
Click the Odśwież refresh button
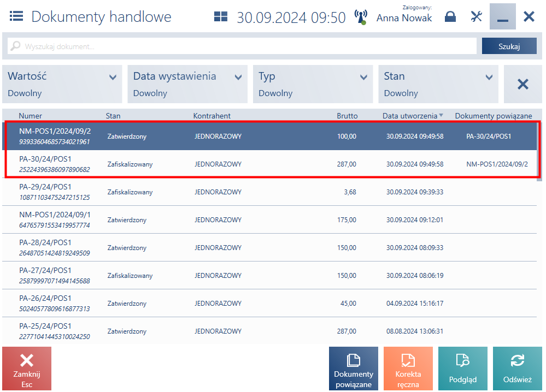coord(518,369)
